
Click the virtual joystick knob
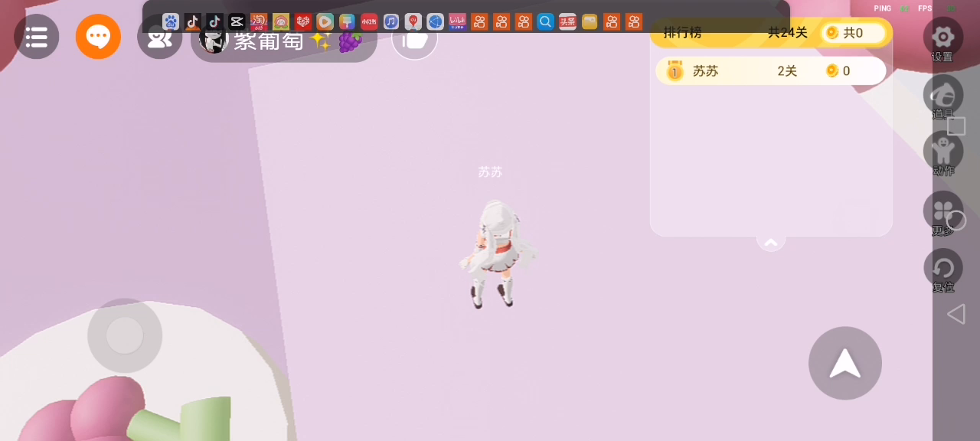coord(125,335)
